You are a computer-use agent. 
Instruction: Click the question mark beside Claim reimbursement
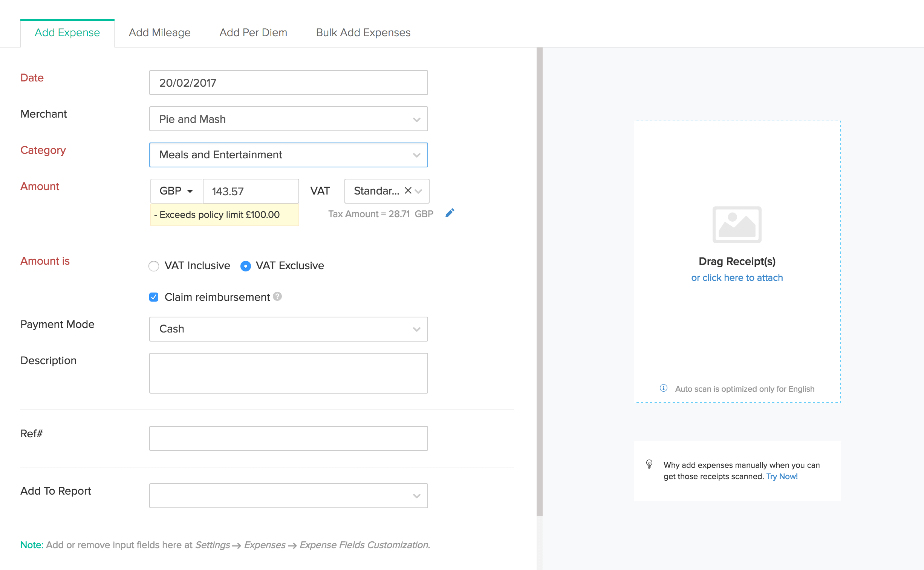277,297
